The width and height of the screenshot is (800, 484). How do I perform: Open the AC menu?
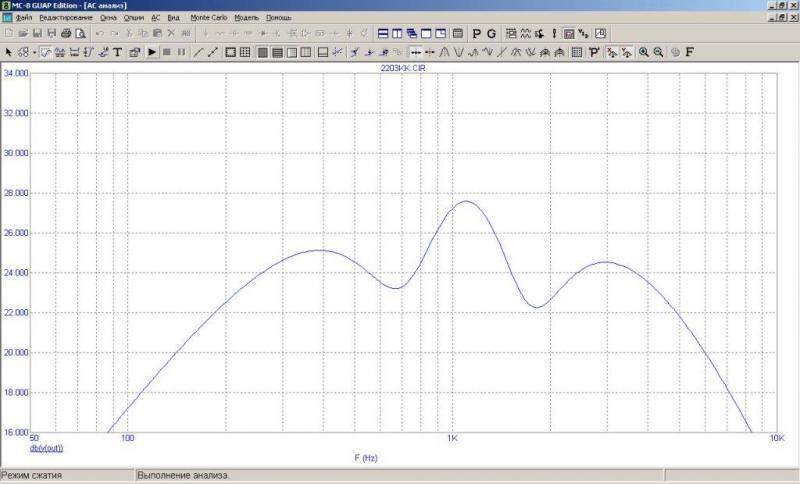156,17
